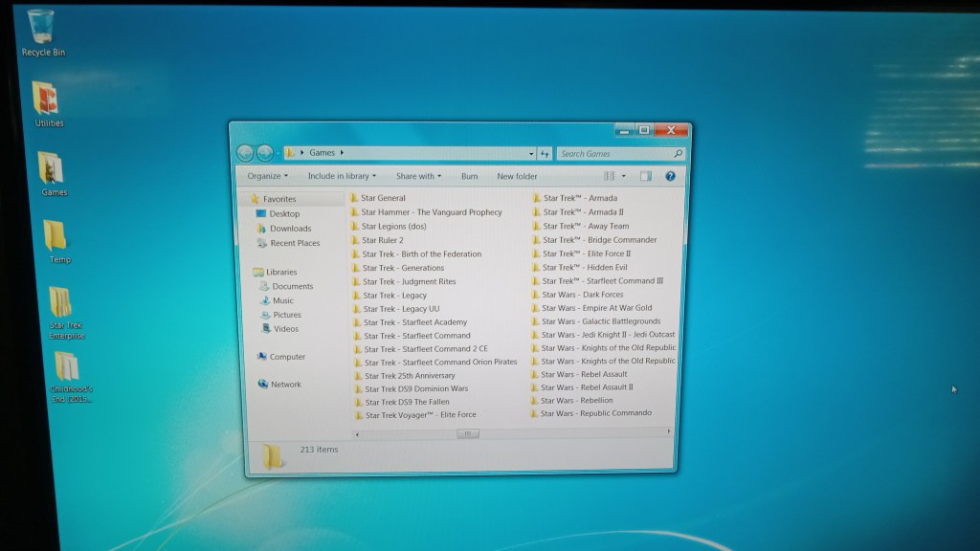The image size is (980, 551).
Task: Click the horizontal scrollbar thumb
Action: click(467, 433)
